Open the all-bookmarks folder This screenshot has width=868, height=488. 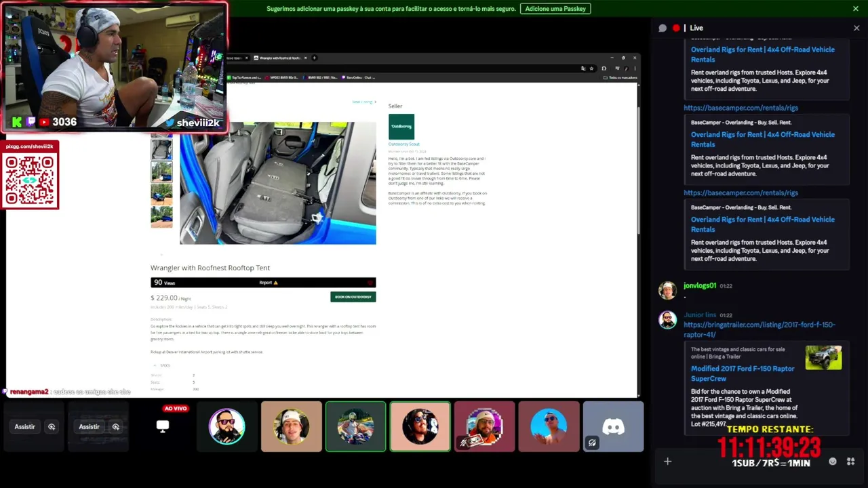click(620, 77)
